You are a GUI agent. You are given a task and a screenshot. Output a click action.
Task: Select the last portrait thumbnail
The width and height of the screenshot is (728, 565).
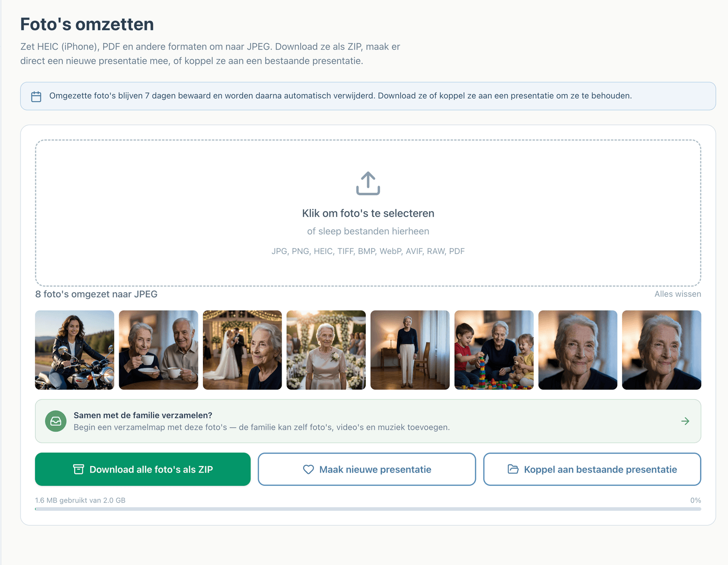662,350
